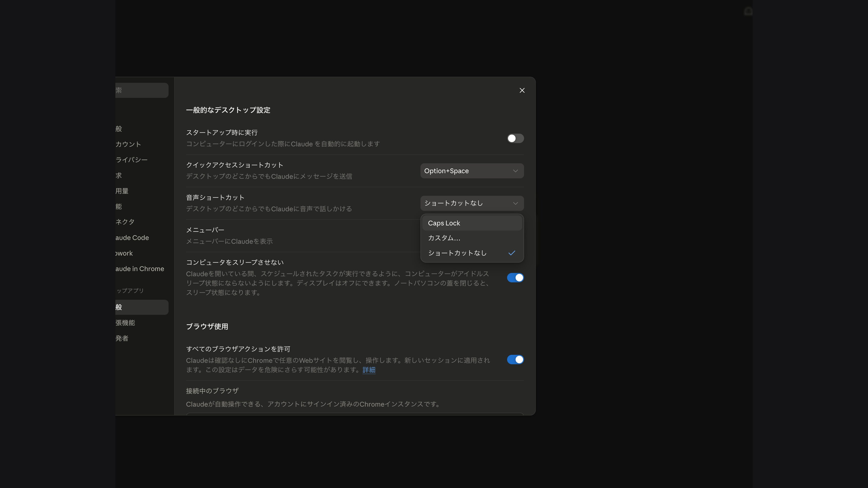Choose カスタム... option in list
The height and width of the screenshot is (488, 868).
472,238
